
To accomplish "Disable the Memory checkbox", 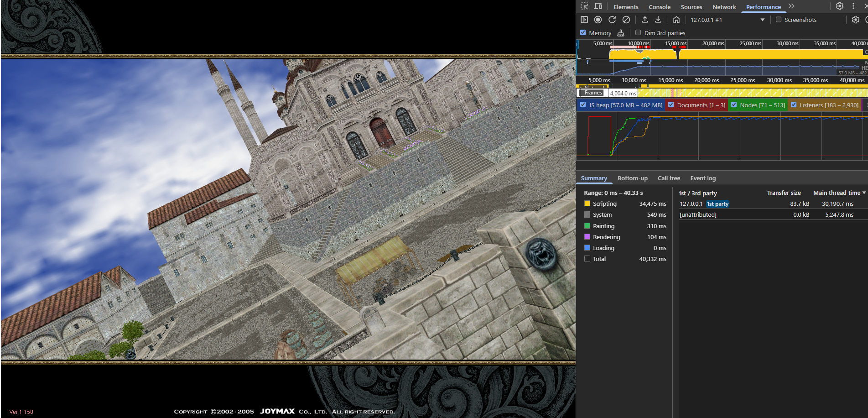I will (583, 32).
